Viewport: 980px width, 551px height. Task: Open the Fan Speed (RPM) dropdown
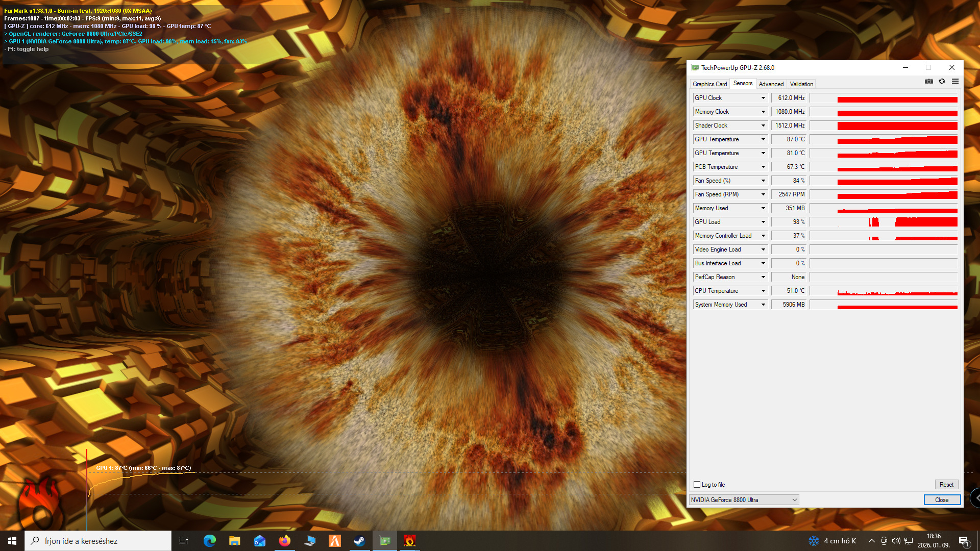763,194
